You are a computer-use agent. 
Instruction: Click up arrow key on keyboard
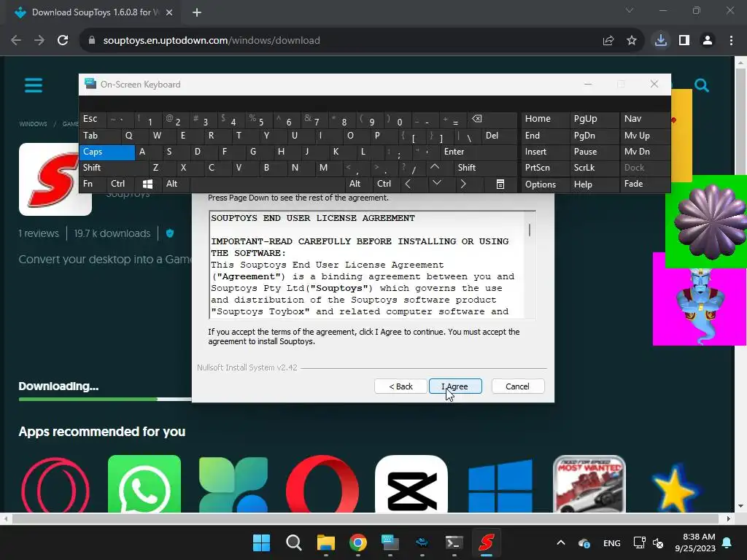(438, 168)
